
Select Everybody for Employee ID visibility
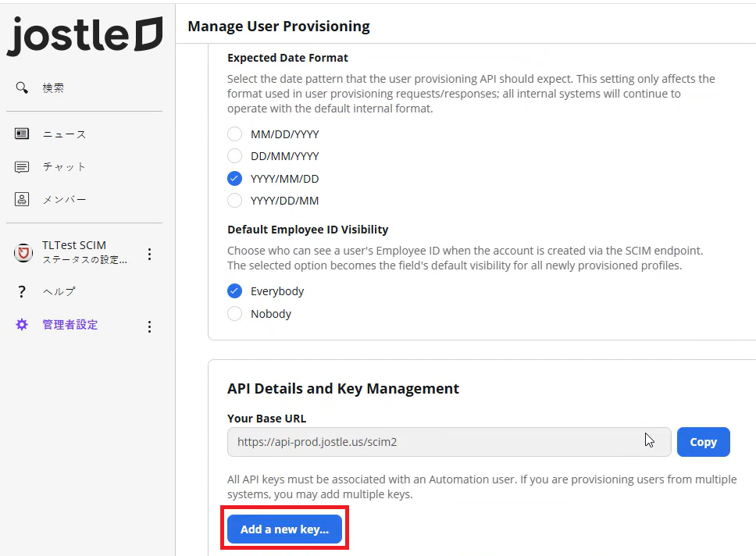tap(235, 290)
